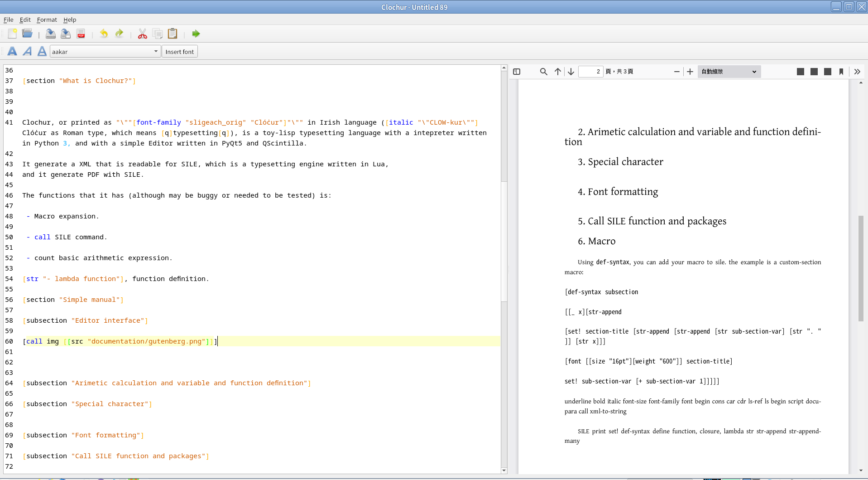
Task: Open find in the PDF viewer
Action: 544,72
